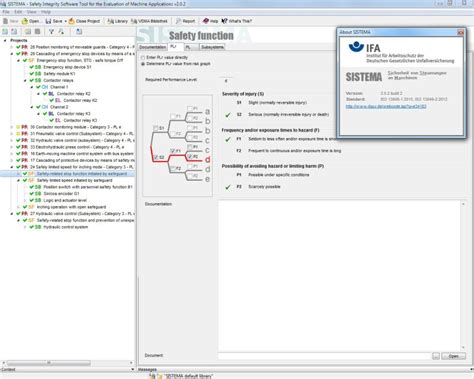This screenshot has height=379, width=474.
Task: Click the SB icon of Sin/cos encoder G1
Action: [x=38, y=194]
